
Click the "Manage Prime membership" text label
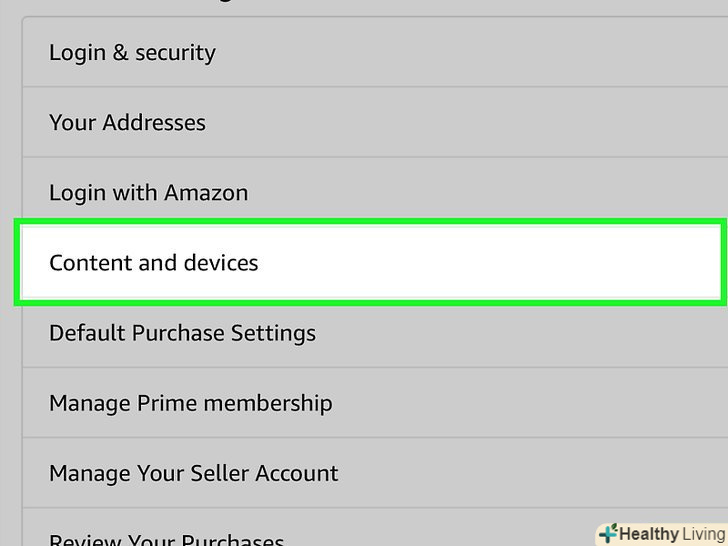click(190, 403)
